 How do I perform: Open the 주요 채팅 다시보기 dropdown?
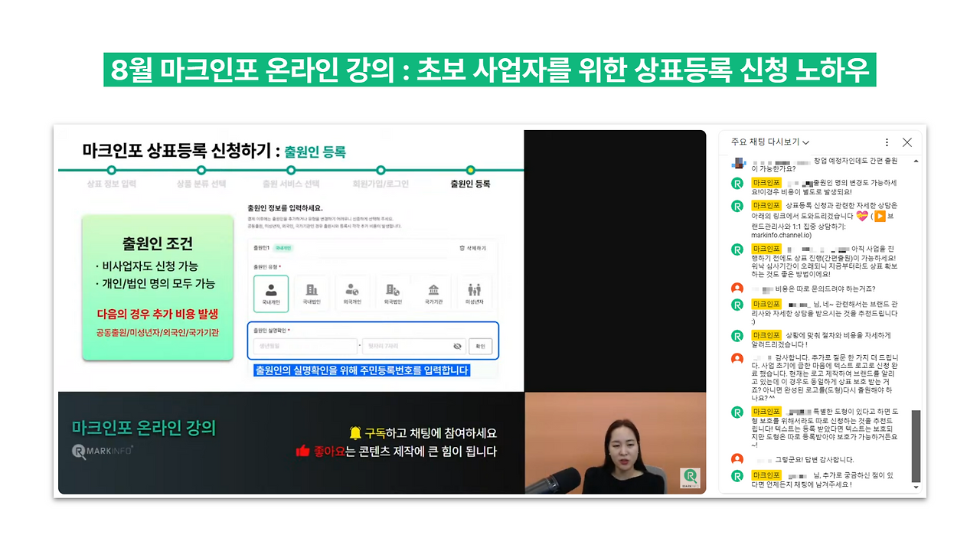point(770,142)
